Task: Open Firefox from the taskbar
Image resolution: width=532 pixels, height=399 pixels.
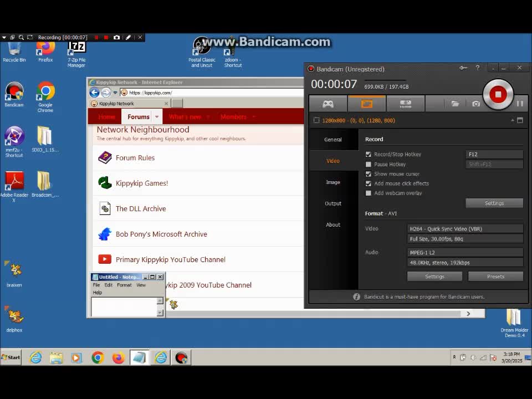Action: [119, 357]
